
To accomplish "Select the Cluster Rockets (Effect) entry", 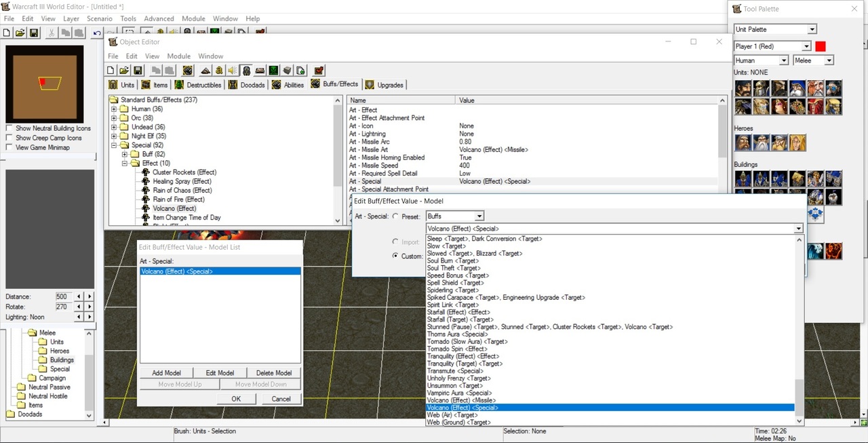I will click(184, 172).
